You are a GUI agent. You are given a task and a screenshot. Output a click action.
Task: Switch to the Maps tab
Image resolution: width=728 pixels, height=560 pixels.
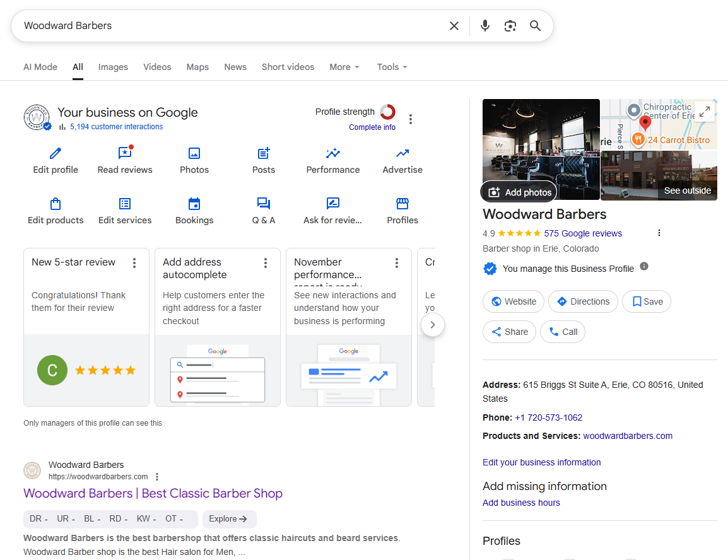coord(197,67)
